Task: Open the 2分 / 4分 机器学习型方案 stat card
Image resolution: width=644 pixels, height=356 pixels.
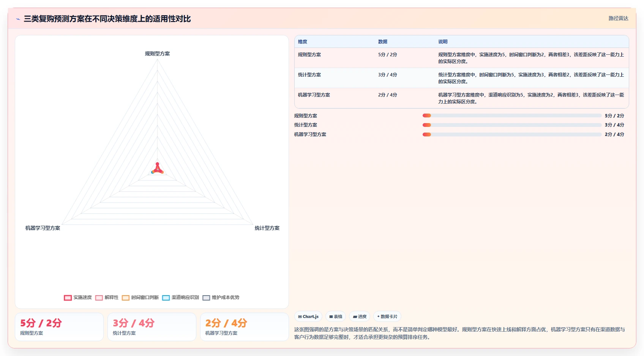Action: click(x=245, y=327)
